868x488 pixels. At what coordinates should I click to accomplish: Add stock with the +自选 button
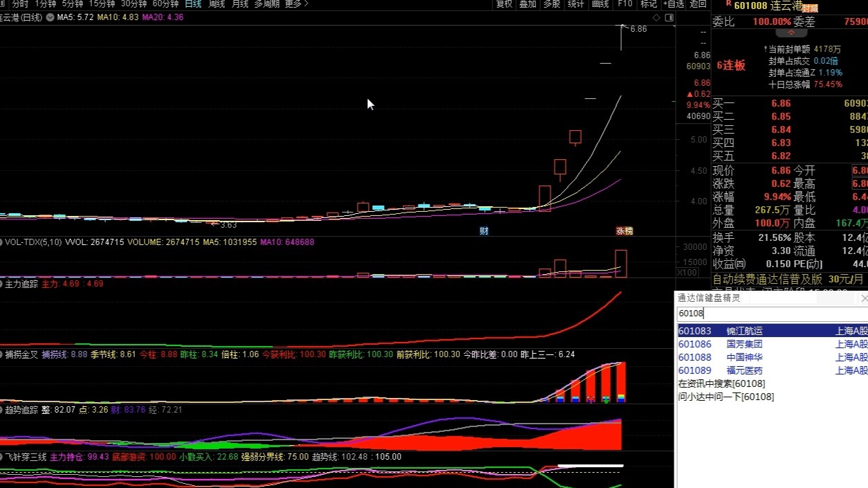pos(673,4)
